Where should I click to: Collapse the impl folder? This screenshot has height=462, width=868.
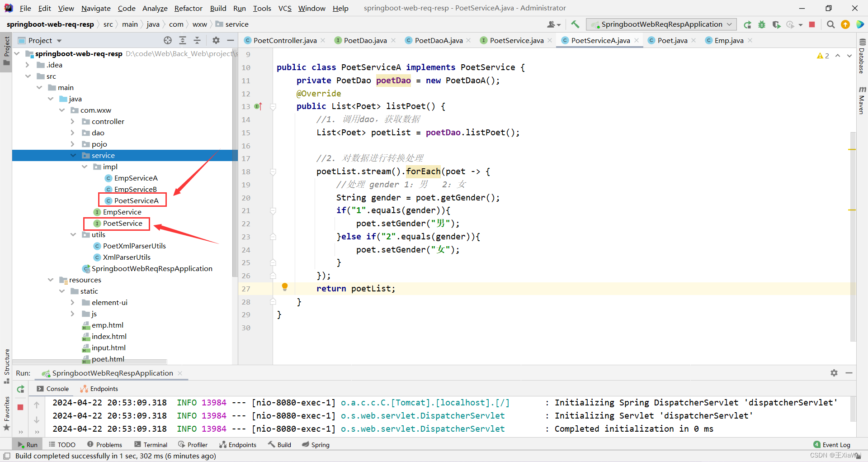[85, 167]
